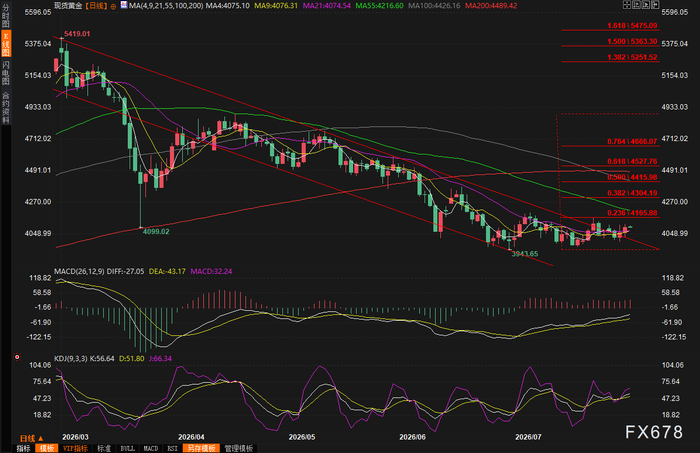Open the 闪电图 side tab

[6, 73]
